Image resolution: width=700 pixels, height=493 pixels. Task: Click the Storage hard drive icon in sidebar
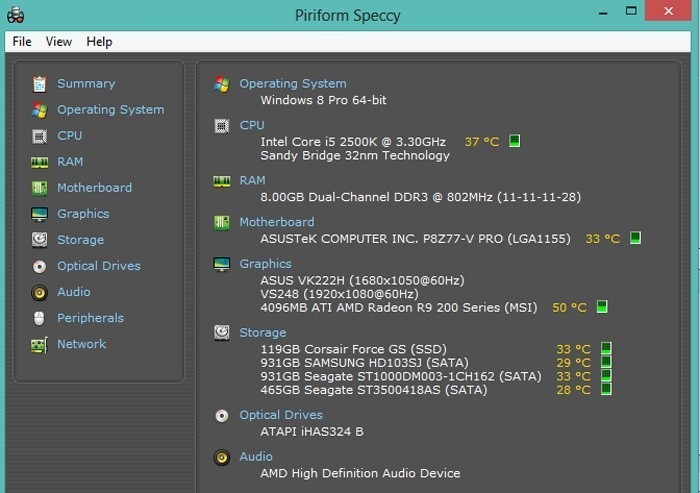point(39,240)
